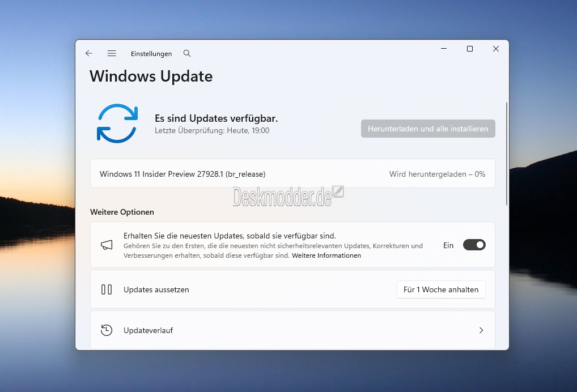Click Herunterladen und alle installieren button
Viewport: 577px width, 392px height.
pos(428,129)
